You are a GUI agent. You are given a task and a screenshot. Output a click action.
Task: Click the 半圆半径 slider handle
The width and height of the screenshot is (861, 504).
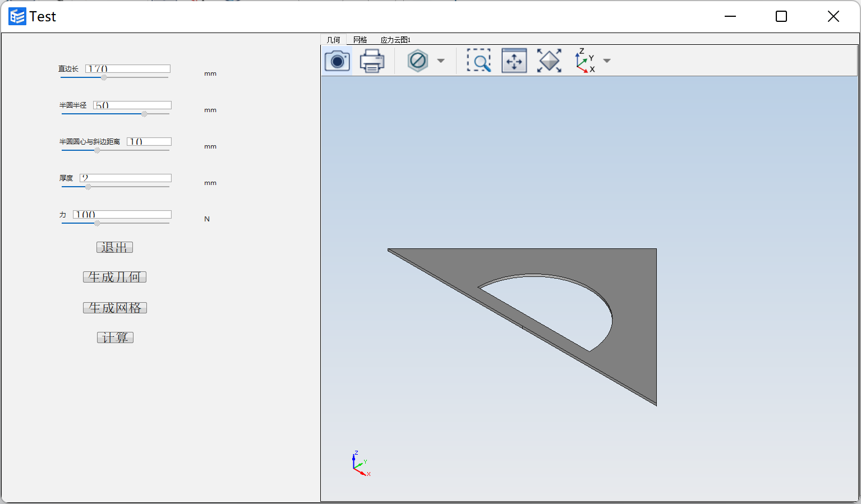[144, 114]
